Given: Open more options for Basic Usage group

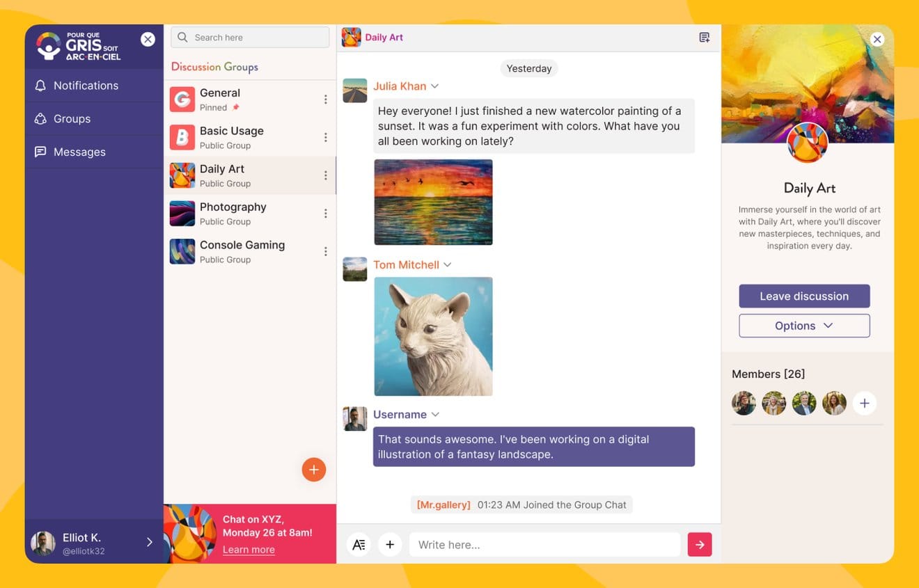Looking at the screenshot, I should (325, 138).
